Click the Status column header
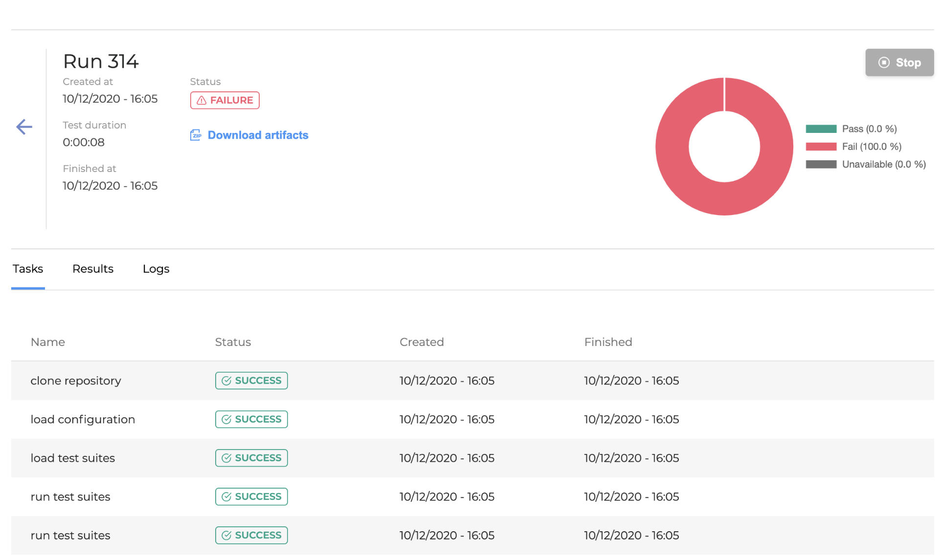The height and width of the screenshot is (560, 940). coord(233,342)
